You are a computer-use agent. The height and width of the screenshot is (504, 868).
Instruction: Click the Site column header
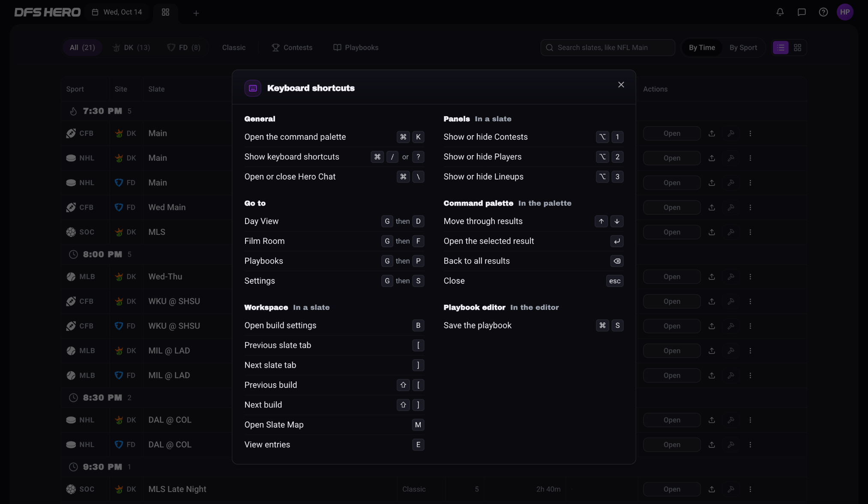click(121, 89)
